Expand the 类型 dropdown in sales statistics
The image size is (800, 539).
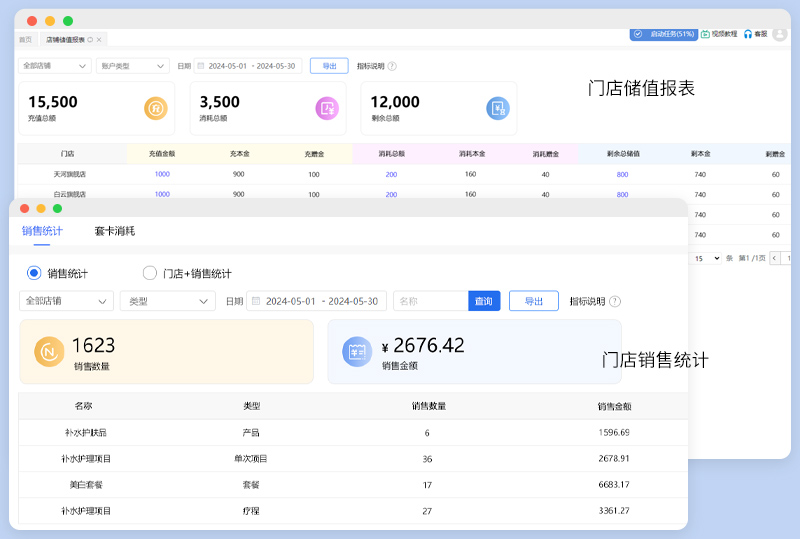[x=167, y=301]
